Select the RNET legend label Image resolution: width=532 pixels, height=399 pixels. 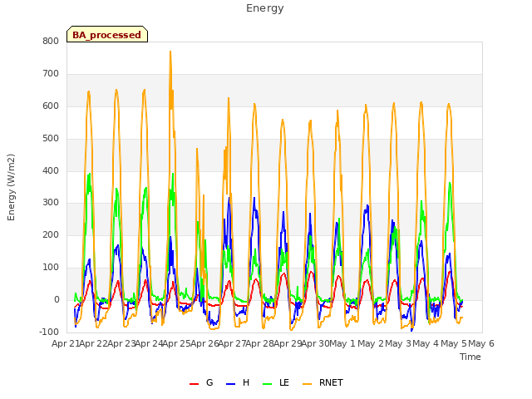pyautogui.click(x=331, y=382)
